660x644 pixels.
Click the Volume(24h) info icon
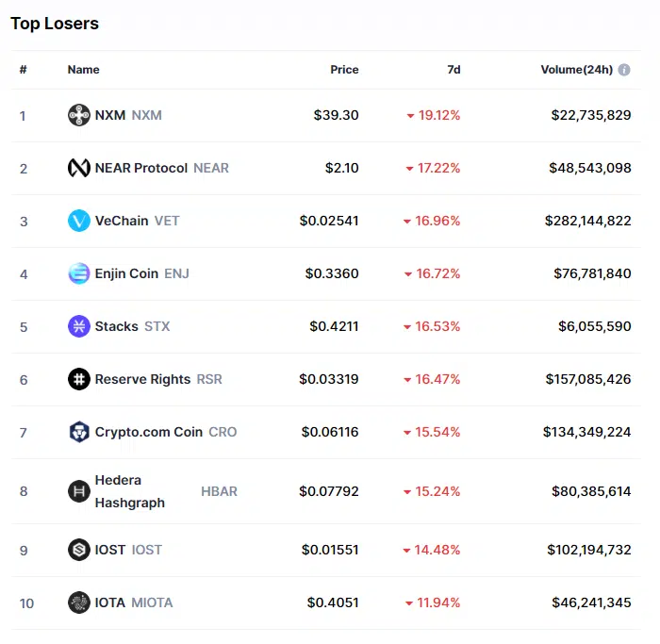[624, 70]
